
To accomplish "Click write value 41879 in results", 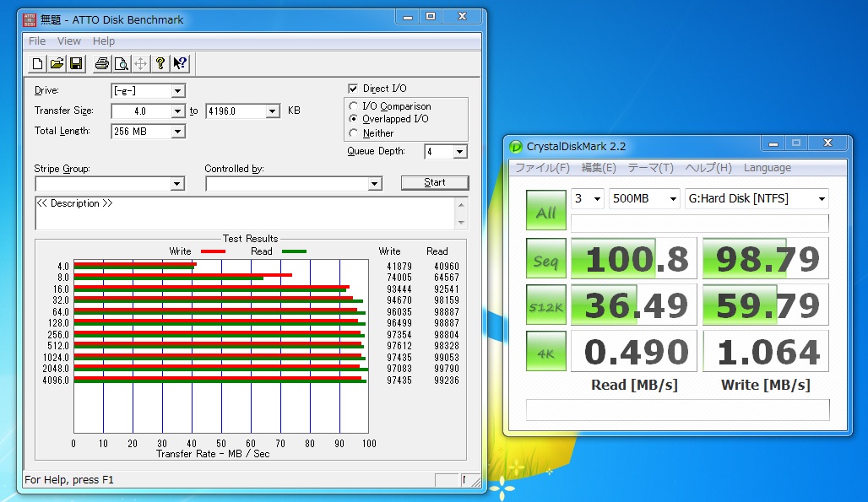I will (x=399, y=267).
